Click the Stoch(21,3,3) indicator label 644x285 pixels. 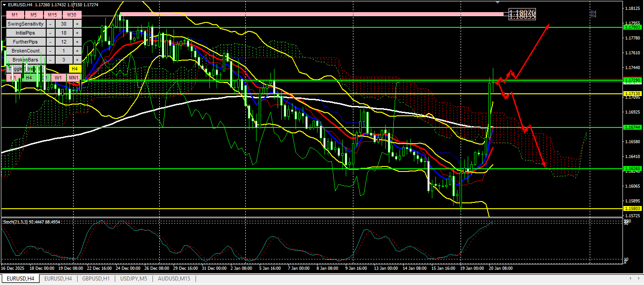[31, 222]
